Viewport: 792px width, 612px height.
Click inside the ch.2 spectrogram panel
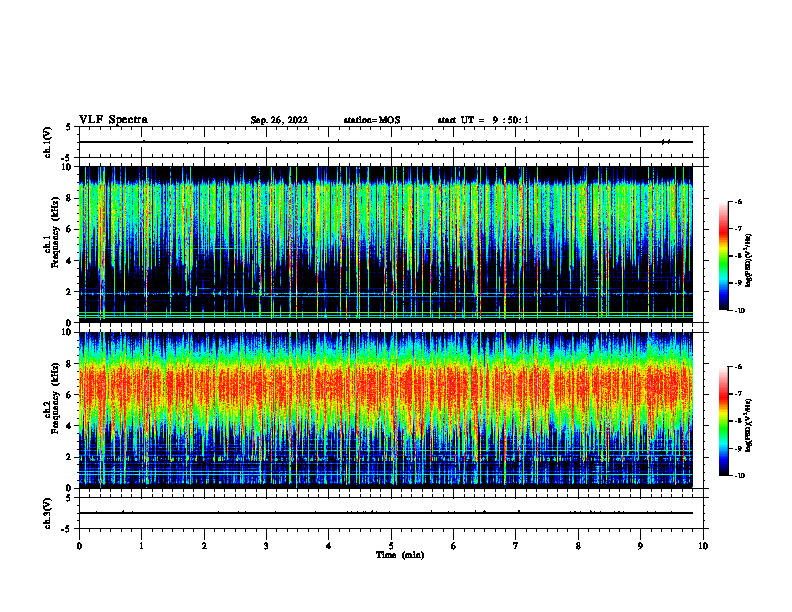tap(385, 410)
